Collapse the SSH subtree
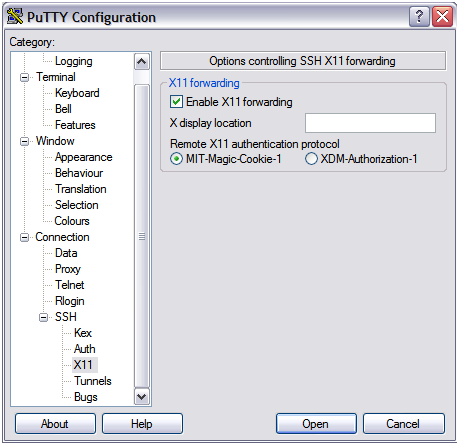Viewport: 458px width, 446px height. (x=43, y=317)
